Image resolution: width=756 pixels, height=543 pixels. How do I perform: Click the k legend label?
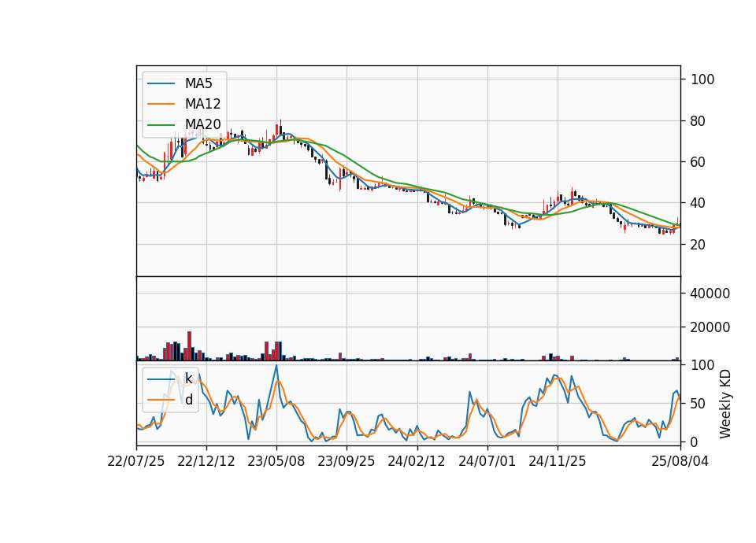tap(188, 379)
